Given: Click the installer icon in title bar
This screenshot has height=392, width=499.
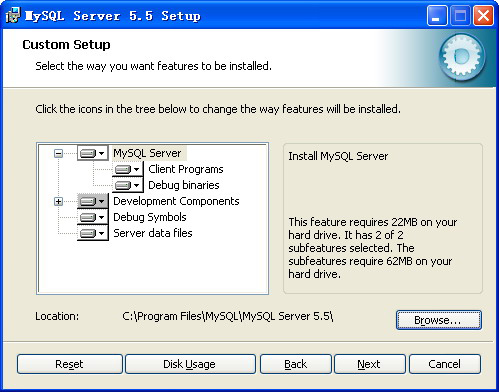Looking at the screenshot, I should (13, 15).
